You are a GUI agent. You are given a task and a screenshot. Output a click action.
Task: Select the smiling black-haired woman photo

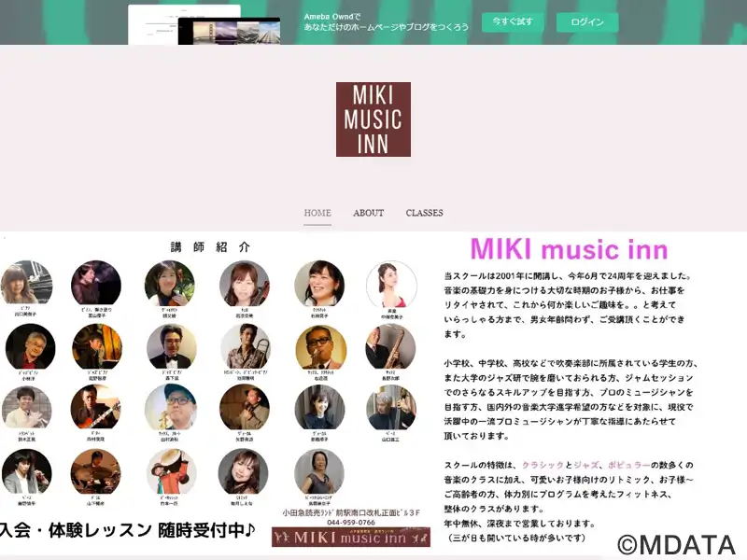point(319,284)
